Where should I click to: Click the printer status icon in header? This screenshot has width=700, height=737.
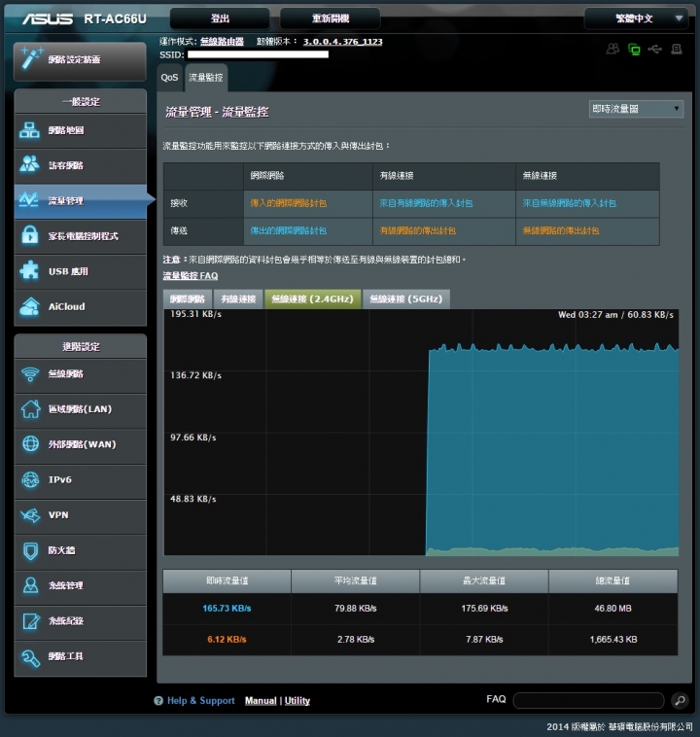click(x=677, y=49)
